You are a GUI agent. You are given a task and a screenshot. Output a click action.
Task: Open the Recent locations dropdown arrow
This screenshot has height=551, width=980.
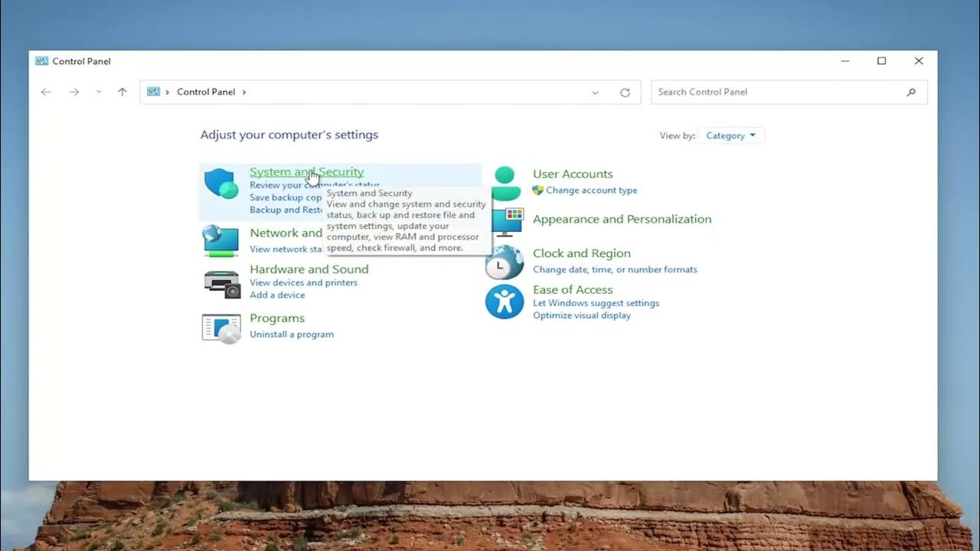point(99,92)
